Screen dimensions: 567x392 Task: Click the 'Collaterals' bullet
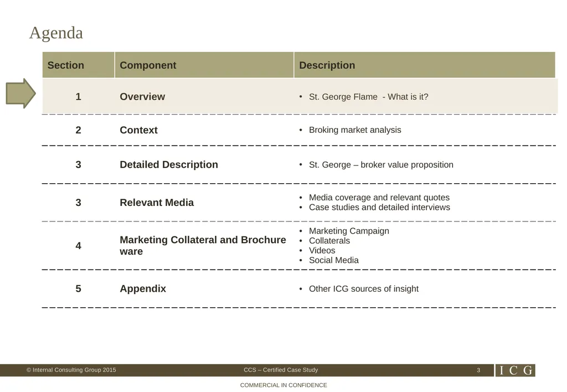329,240
